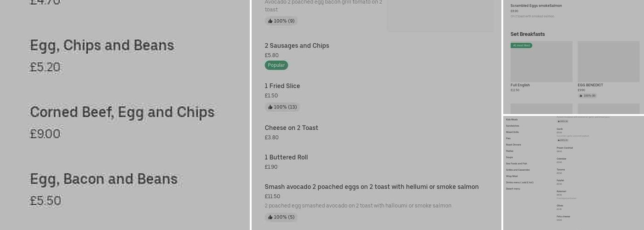Open Prawn Cocktail item

tap(564, 148)
